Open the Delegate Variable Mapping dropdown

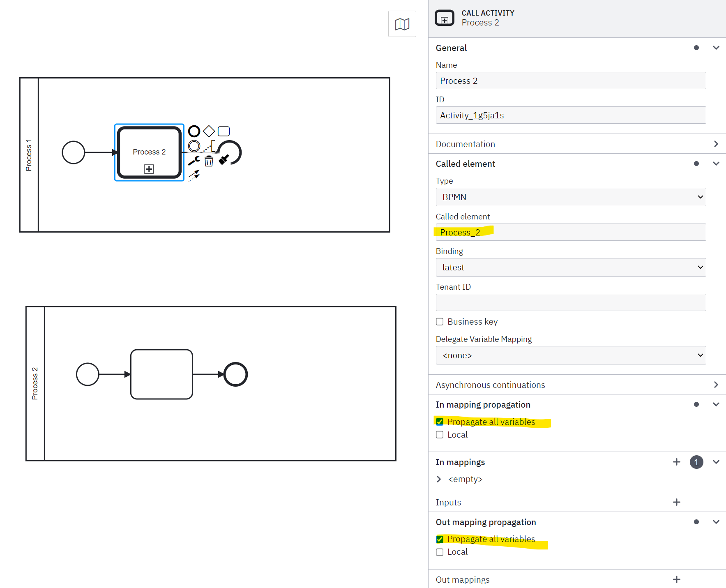click(x=570, y=355)
